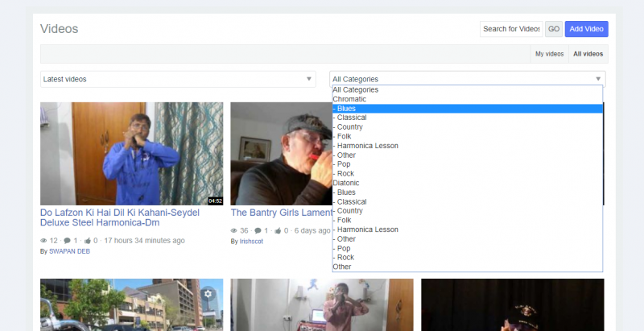Screen dimensions: 644x331
Task: Choose Rock under Diatonic
Action: click(x=468, y=258)
